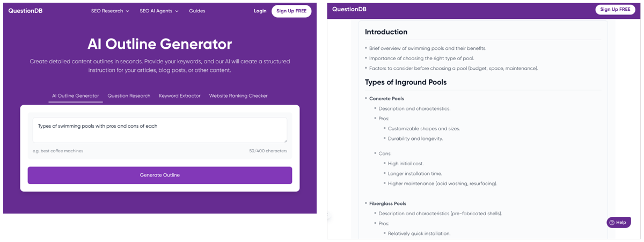Select the Fiberglass Pools outline item
The width and height of the screenshot is (644, 242).
387,203
